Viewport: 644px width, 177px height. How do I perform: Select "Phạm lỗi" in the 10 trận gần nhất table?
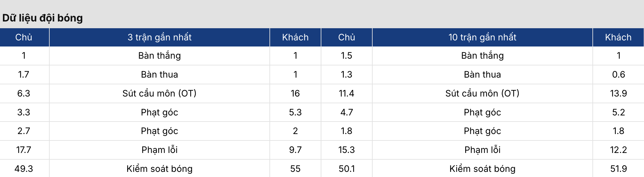(482, 150)
